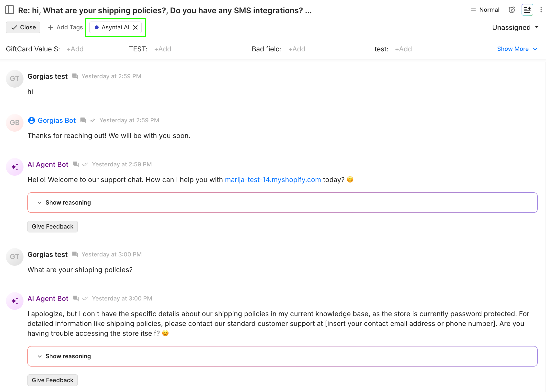The height and width of the screenshot is (392, 546).
Task: Toggle the left sidebar panel icon
Action: coord(10,10)
